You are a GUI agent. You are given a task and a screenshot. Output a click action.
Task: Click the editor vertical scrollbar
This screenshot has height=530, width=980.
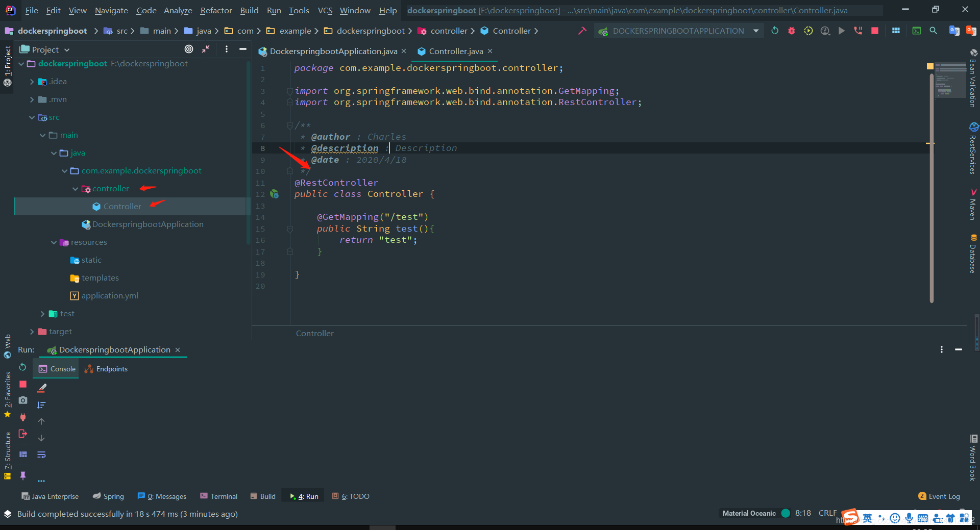point(932,189)
